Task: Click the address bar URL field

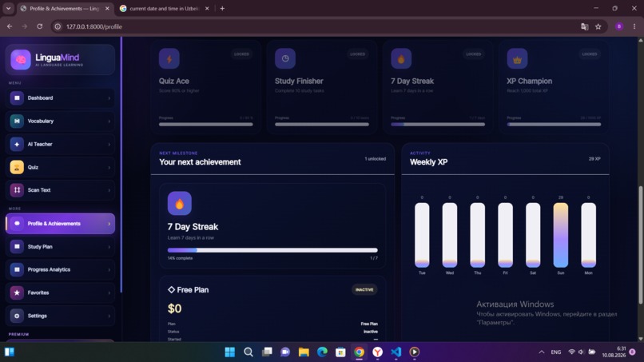Action: click(320, 26)
